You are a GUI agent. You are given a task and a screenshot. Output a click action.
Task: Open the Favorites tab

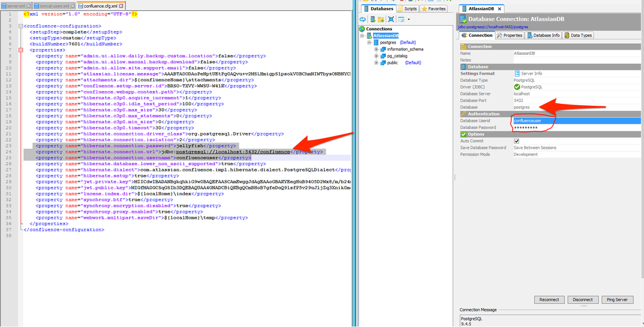[434, 8]
